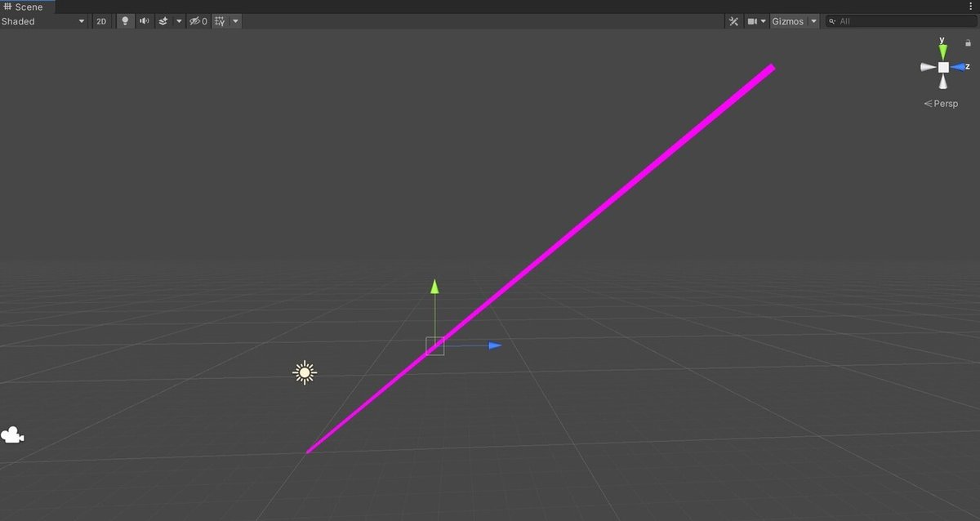Toggle scene lighting on or off
This screenshot has height=521, width=980.
click(124, 21)
